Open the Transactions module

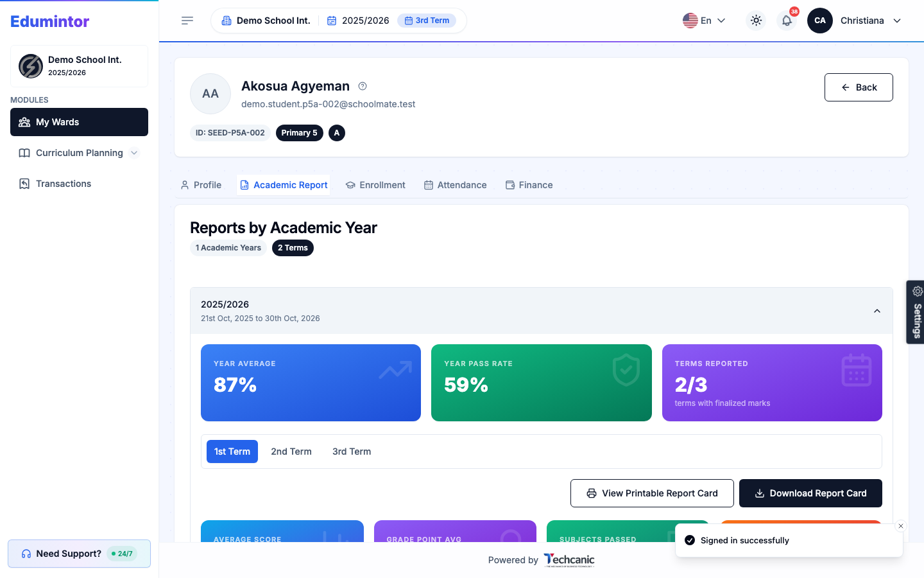coord(79,184)
